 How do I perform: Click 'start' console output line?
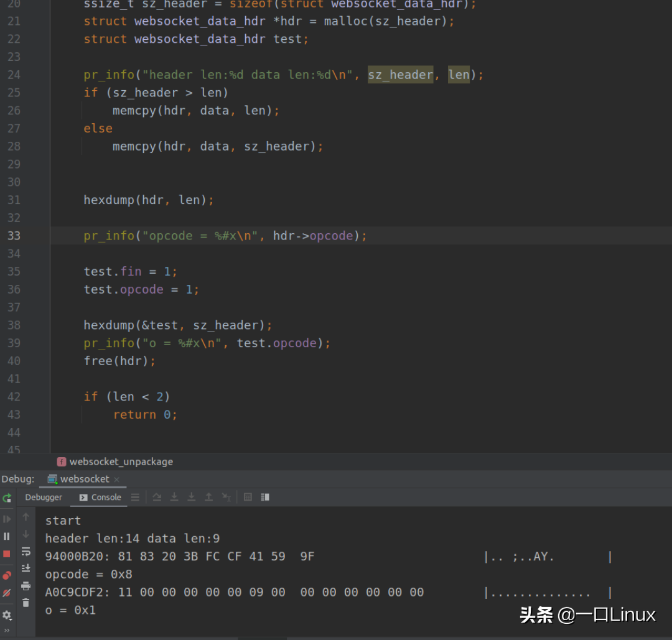pos(63,521)
